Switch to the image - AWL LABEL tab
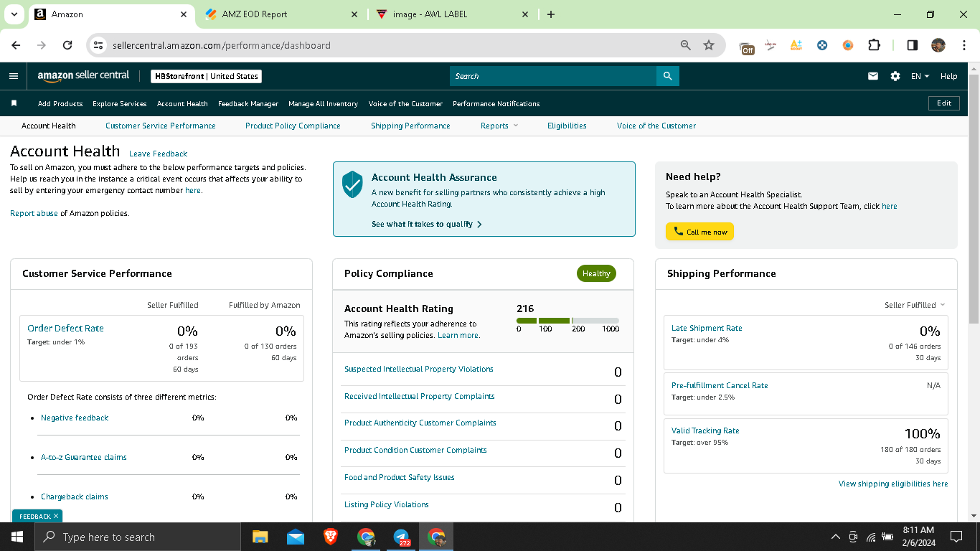 click(x=453, y=14)
